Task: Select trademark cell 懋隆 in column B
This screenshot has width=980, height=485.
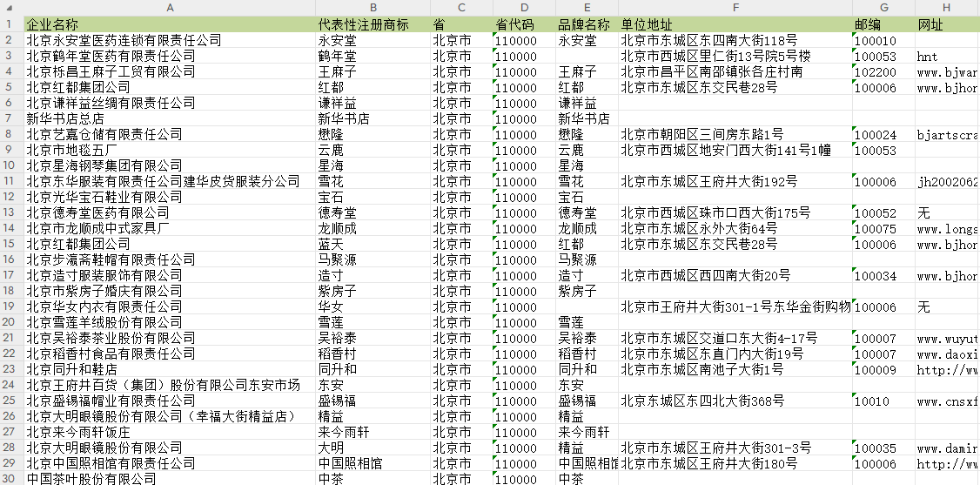Action: 373,134
